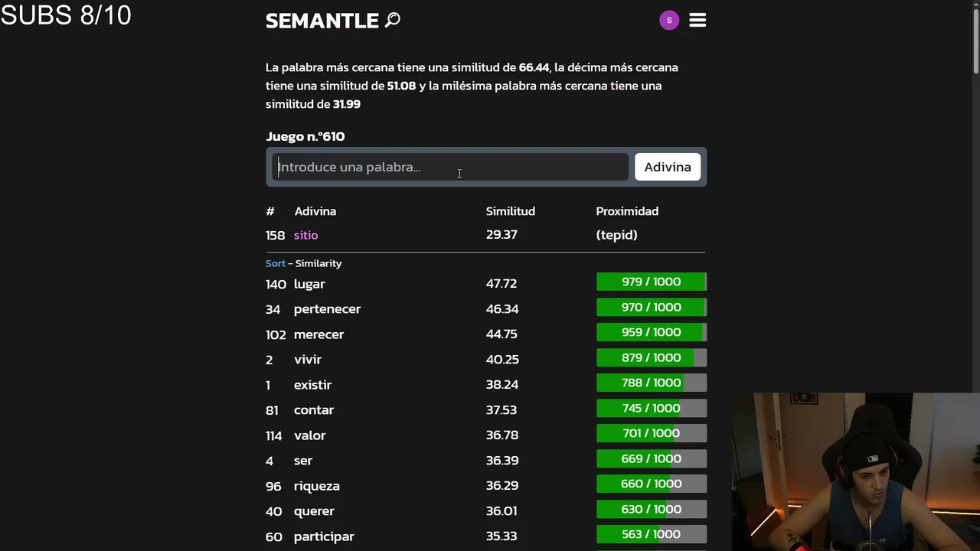Click the 'participar' 563/1000 proximity bar
Image resolution: width=980 pixels, height=551 pixels.
[651, 535]
